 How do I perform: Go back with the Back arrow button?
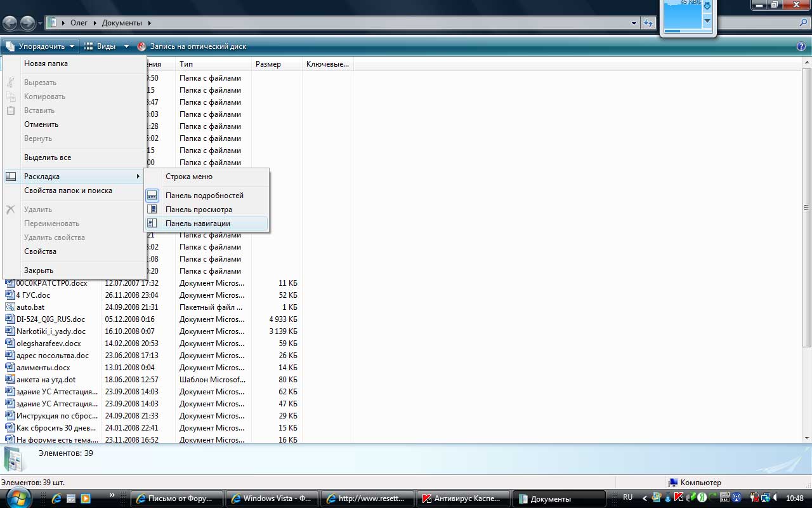click(x=10, y=23)
